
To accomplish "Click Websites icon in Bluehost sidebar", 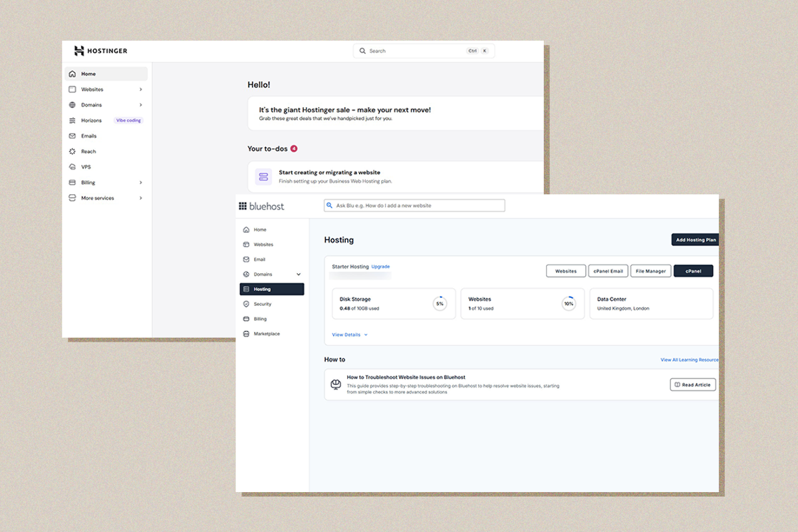I will pyautogui.click(x=246, y=245).
